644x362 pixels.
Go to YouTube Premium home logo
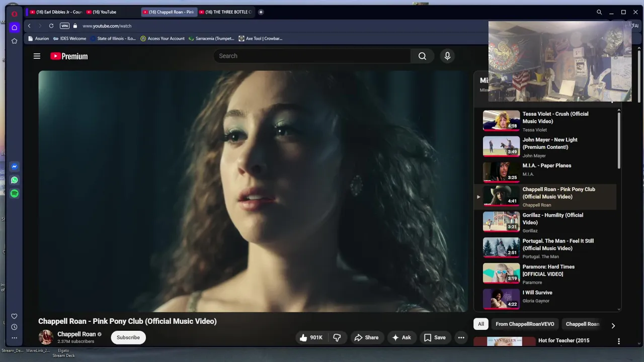tap(69, 56)
